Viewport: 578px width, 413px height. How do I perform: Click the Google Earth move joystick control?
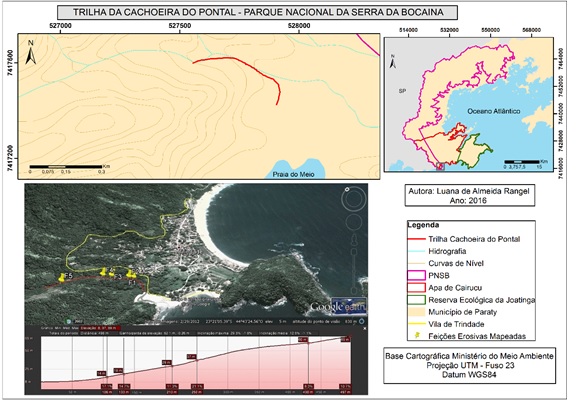coord(354,222)
